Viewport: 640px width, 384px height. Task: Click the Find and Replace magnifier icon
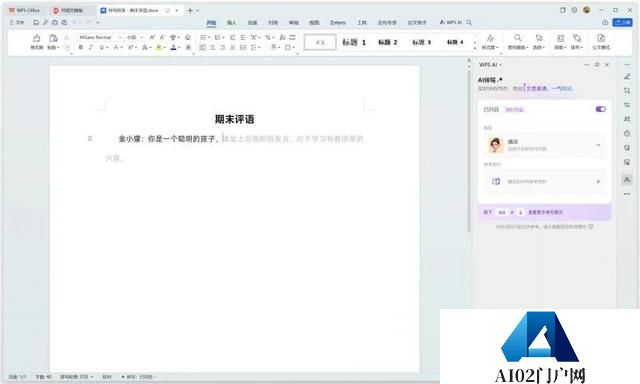click(518, 38)
